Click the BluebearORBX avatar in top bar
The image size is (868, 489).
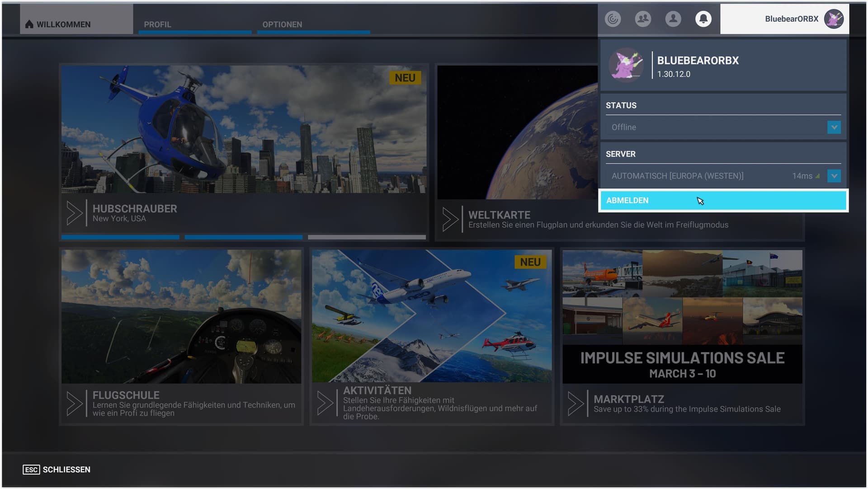coord(834,19)
